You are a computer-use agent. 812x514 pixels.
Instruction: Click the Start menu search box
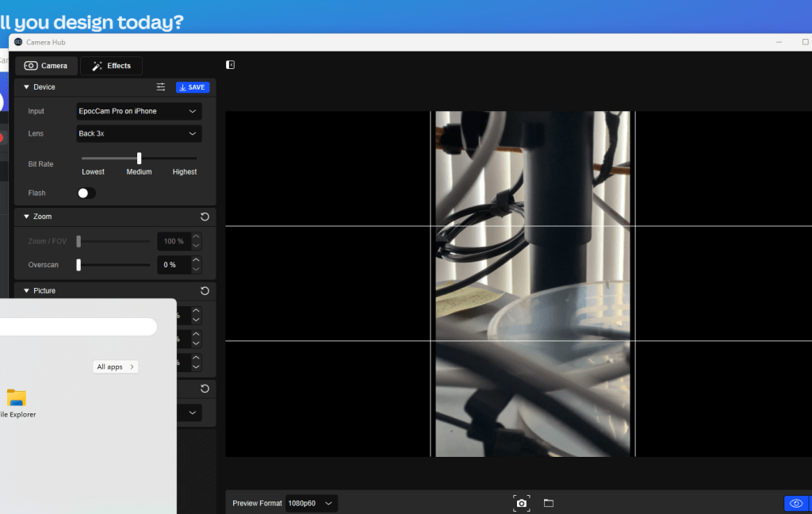pyautogui.click(x=78, y=327)
